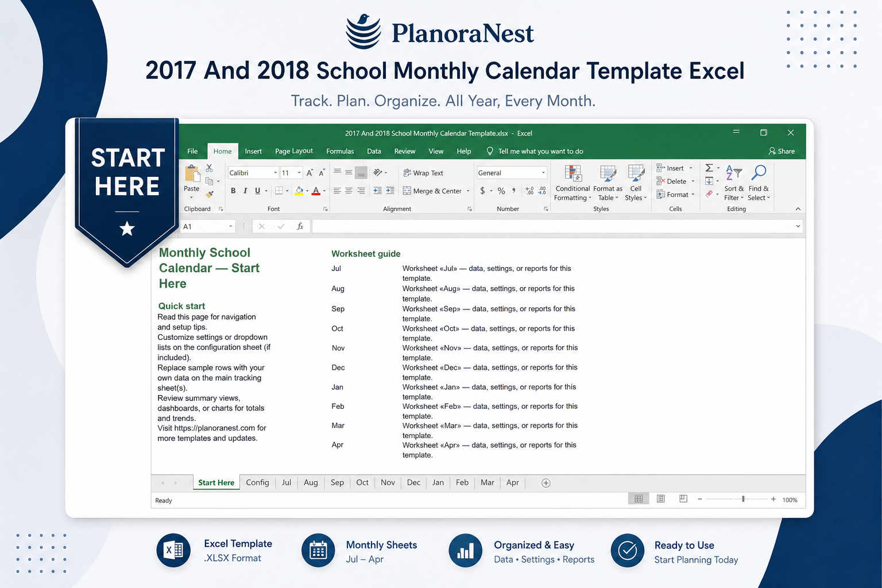Click the Paste clipboard icon
This screenshot has height=588, width=882.
click(x=192, y=173)
